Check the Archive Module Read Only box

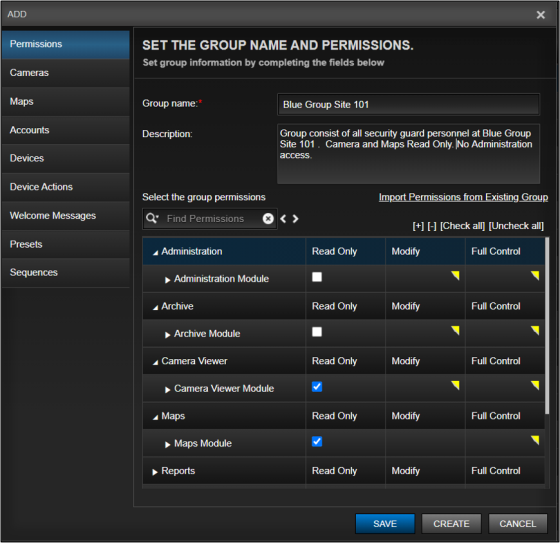[317, 332]
